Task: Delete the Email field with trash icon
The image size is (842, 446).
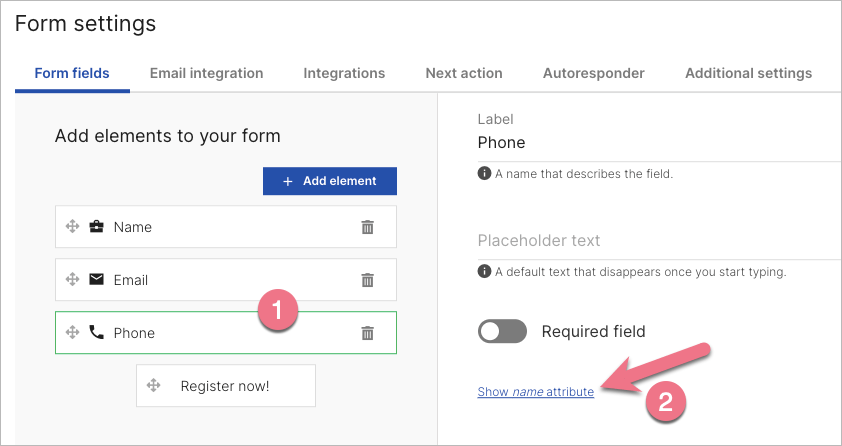Action: point(367,280)
